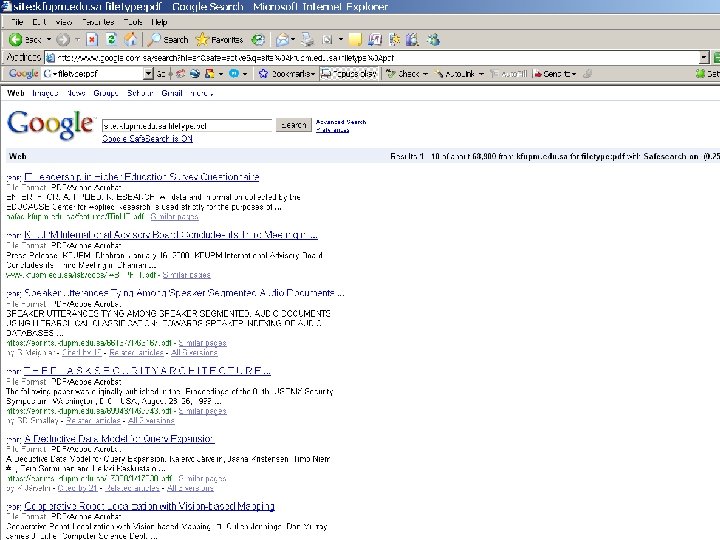Open the View menu
The height and width of the screenshot is (540, 720).
pyautogui.click(x=63, y=22)
